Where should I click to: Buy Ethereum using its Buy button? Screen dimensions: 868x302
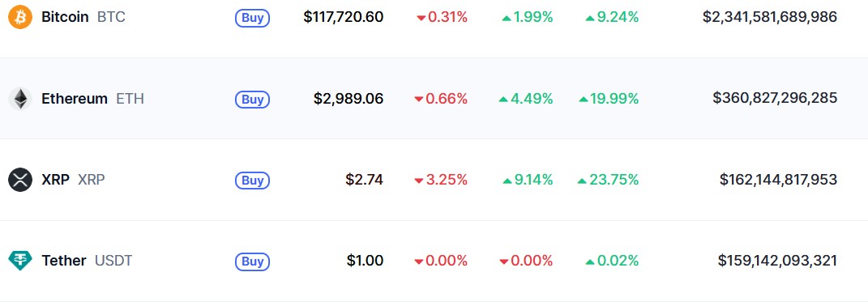[252, 100]
